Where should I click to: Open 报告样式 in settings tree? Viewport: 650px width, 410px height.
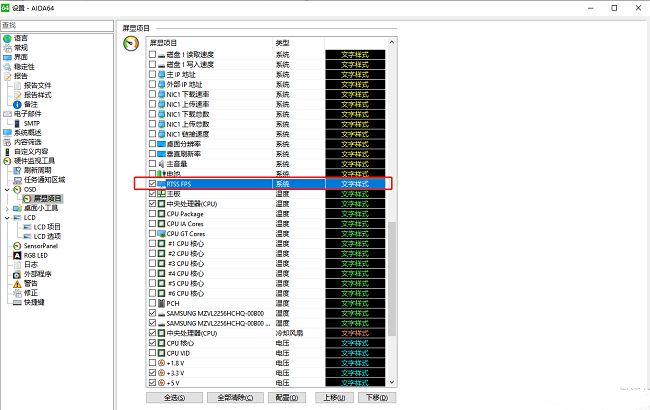(38, 95)
